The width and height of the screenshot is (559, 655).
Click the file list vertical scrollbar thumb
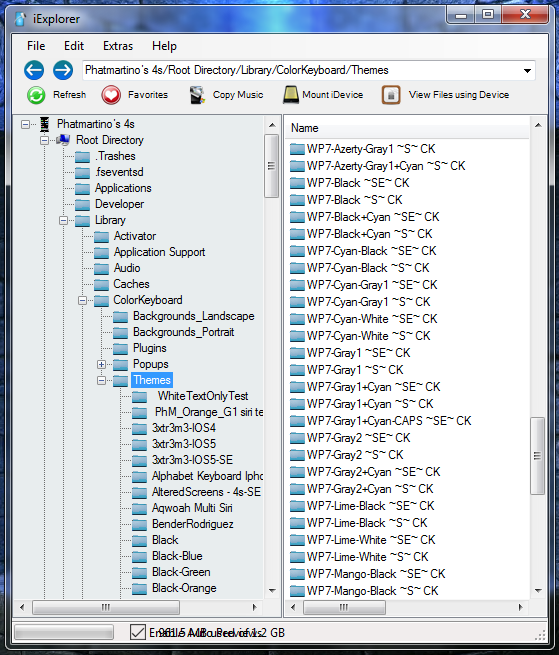[538, 456]
